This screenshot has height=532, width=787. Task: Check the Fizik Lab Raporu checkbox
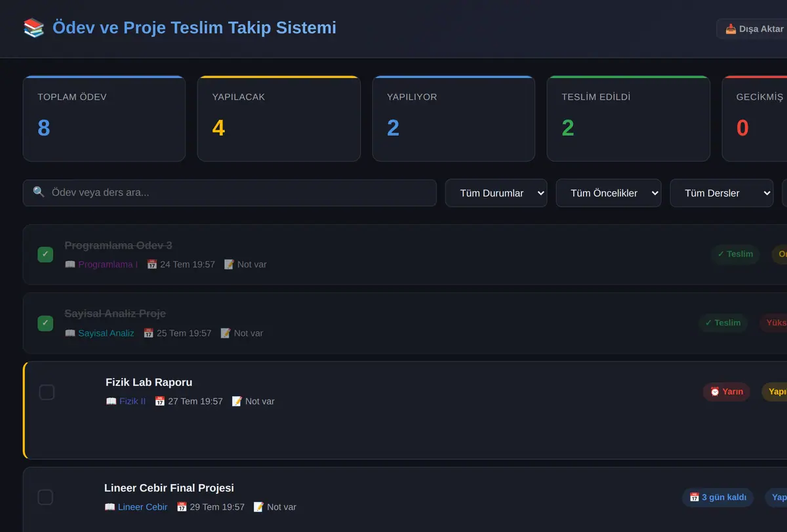(47, 392)
